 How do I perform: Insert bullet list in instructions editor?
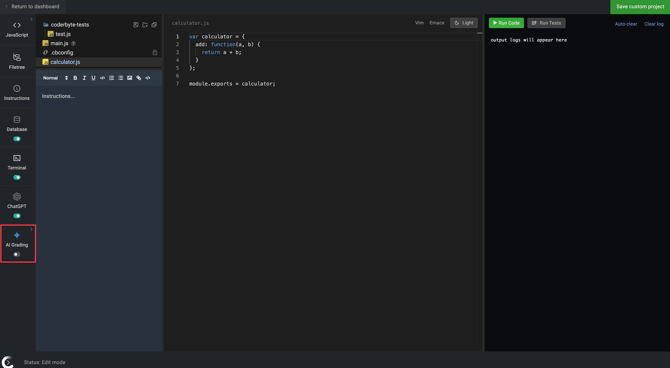tap(120, 78)
